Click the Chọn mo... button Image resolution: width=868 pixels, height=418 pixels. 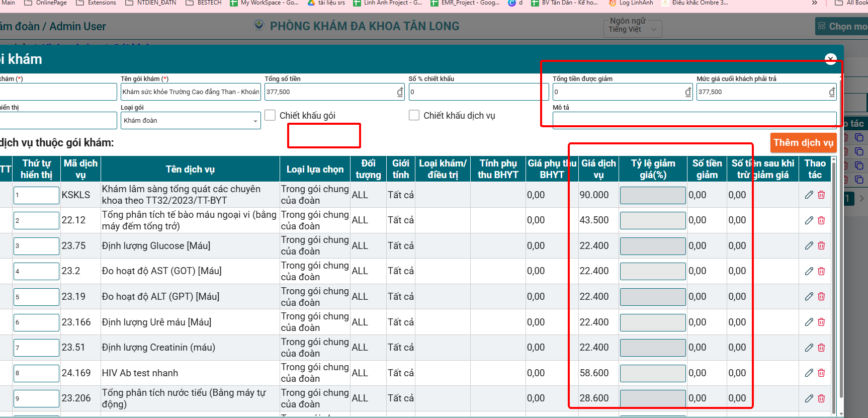(842, 26)
